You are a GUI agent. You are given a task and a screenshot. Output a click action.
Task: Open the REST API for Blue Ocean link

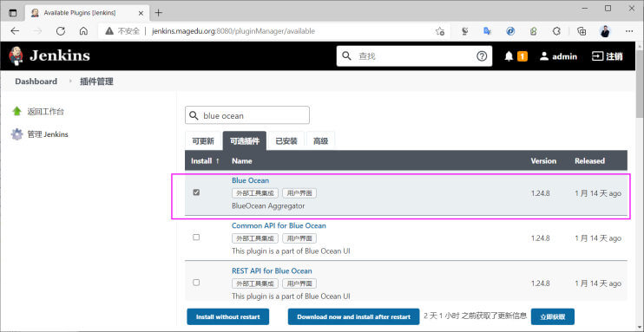click(x=272, y=270)
